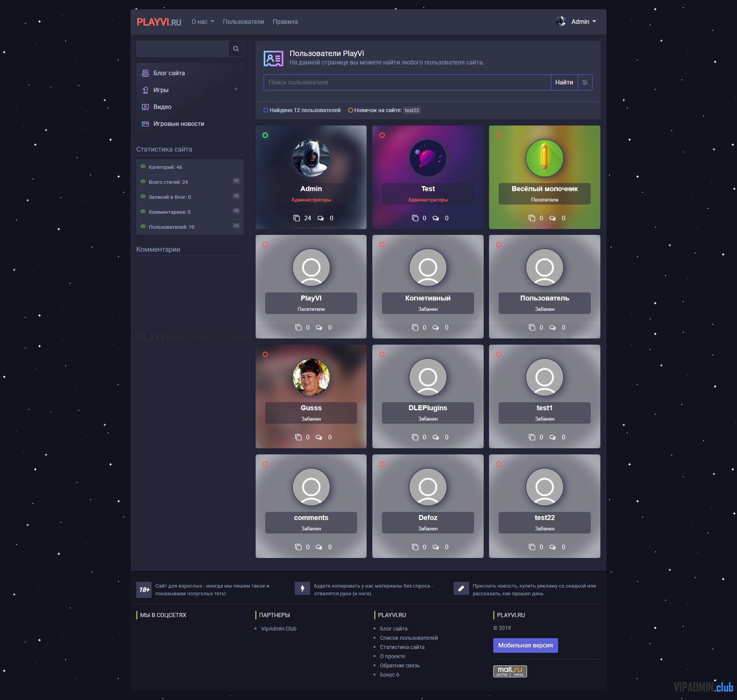Open the Пользователи navigation item

coord(243,22)
